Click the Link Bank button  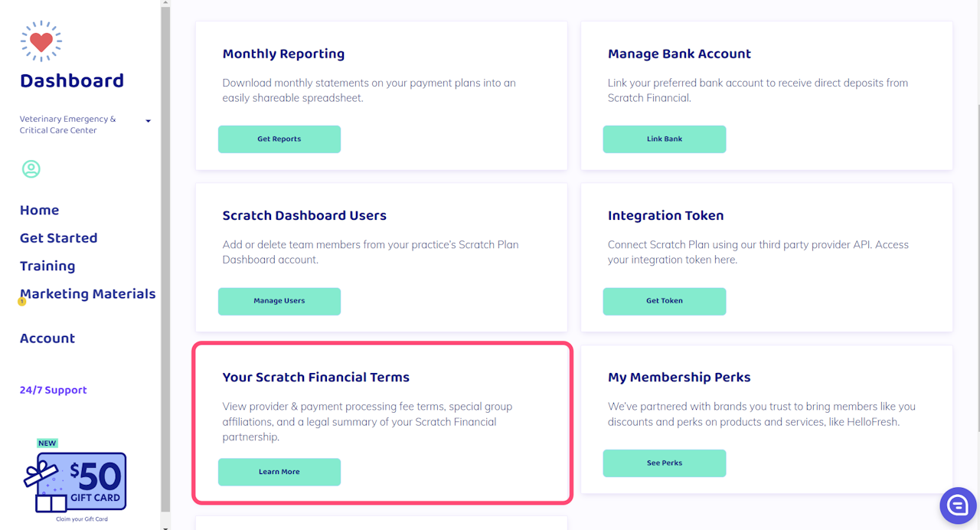point(664,139)
